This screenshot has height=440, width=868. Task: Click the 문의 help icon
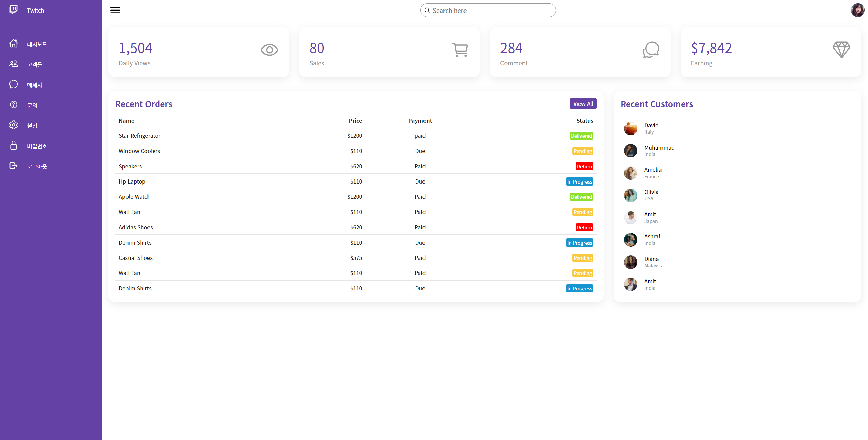pyautogui.click(x=13, y=104)
